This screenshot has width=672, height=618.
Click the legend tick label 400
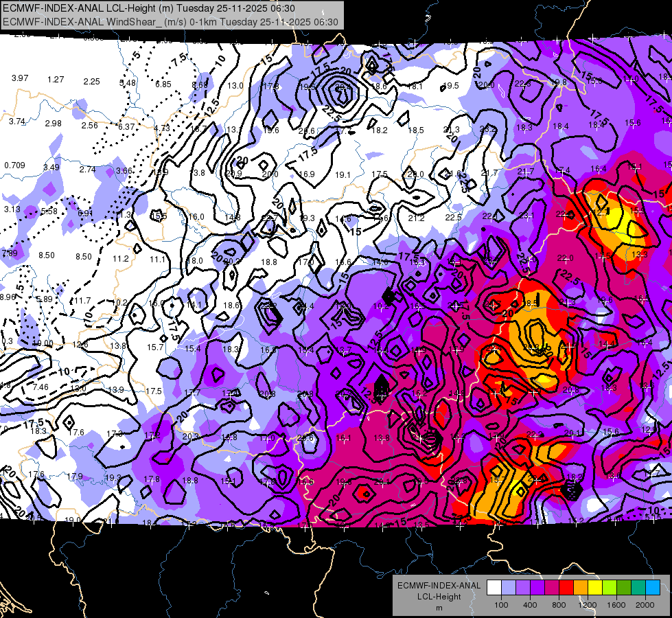[530, 605]
